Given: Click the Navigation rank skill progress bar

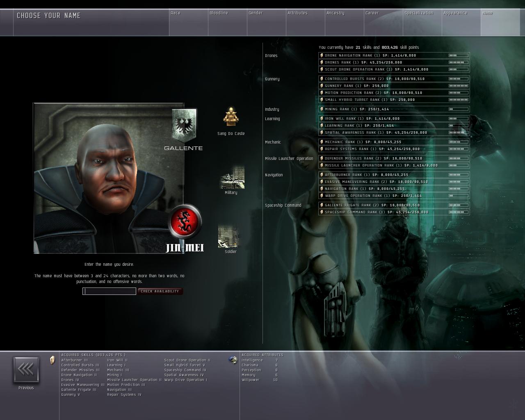Looking at the screenshot, I should [459, 189].
